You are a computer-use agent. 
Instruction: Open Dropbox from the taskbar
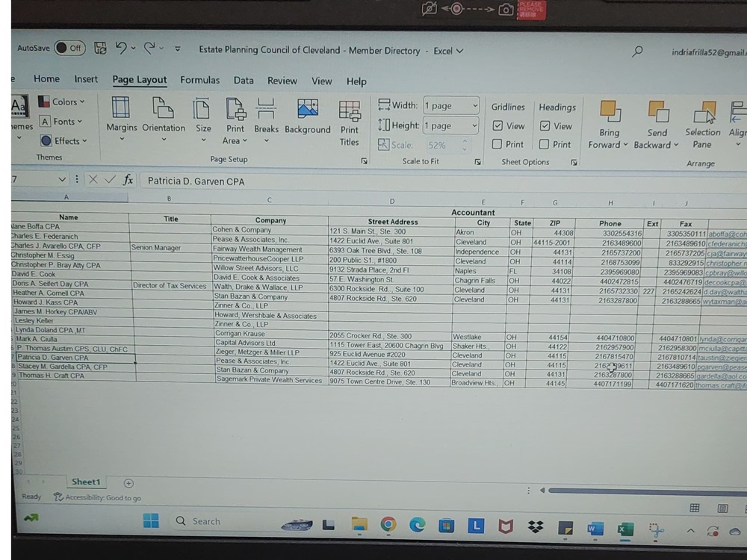coord(536,526)
